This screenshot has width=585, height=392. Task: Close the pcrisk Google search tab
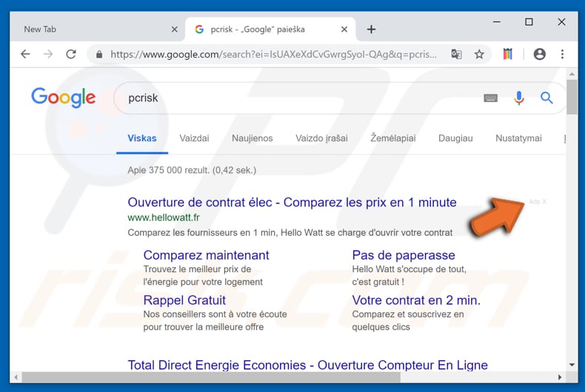click(344, 29)
